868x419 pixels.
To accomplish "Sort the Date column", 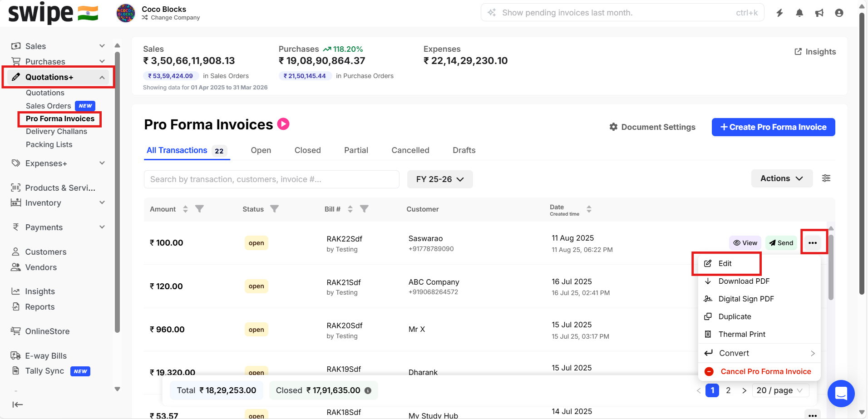I will point(589,209).
